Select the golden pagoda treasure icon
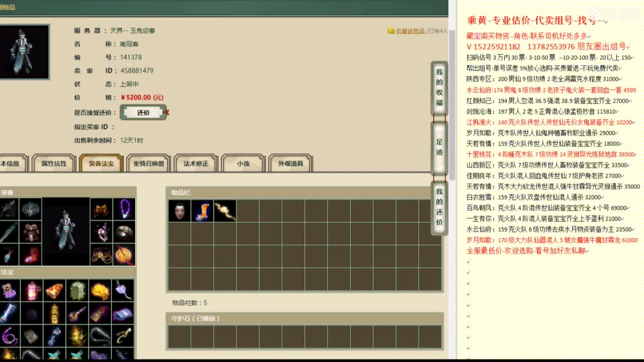This screenshot has width=644, height=362. [x=54, y=313]
